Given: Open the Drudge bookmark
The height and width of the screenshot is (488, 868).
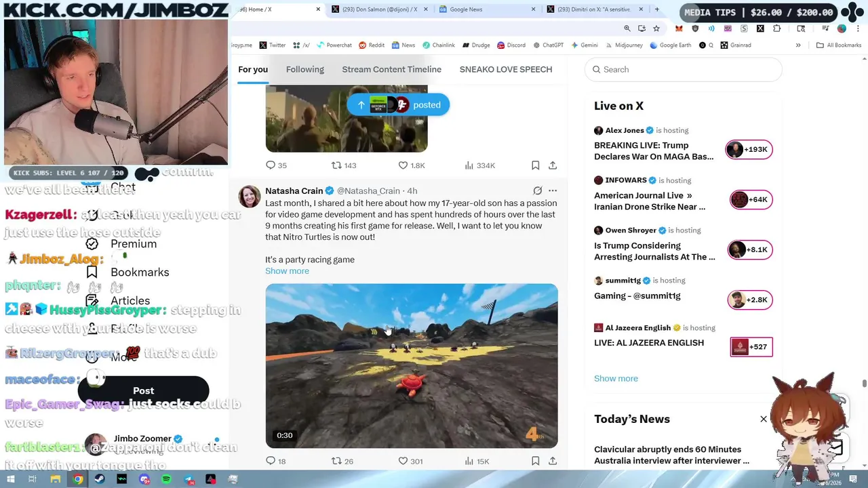Looking at the screenshot, I should 476,45.
